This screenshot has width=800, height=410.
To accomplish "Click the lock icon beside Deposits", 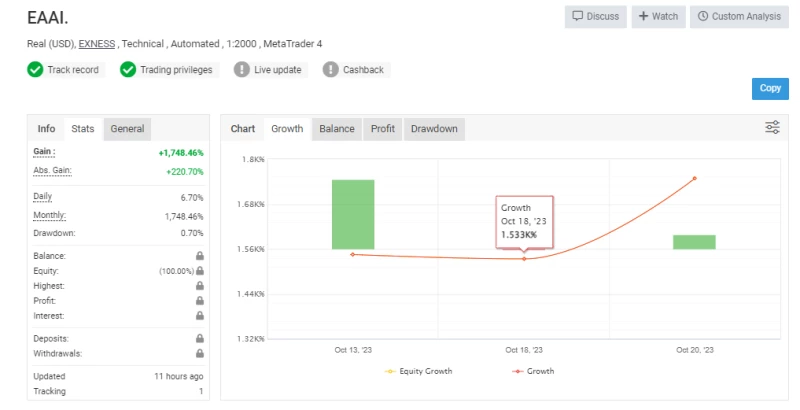I will [x=200, y=339].
